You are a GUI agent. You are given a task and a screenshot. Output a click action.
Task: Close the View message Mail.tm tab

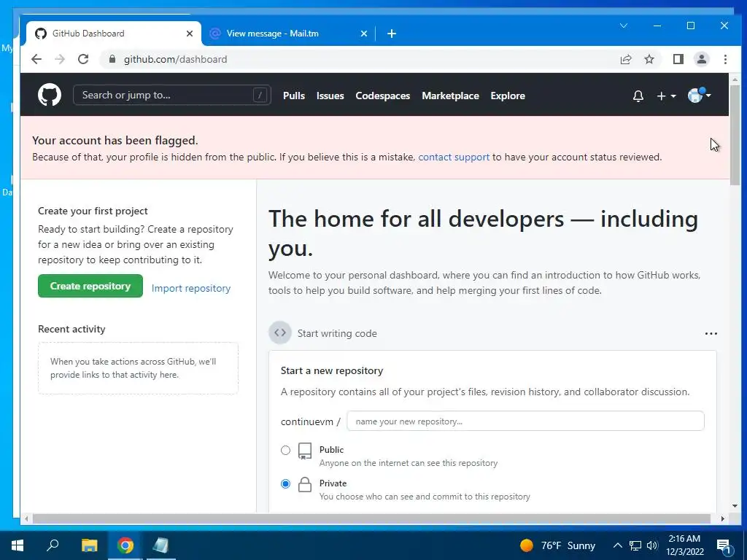click(x=363, y=34)
